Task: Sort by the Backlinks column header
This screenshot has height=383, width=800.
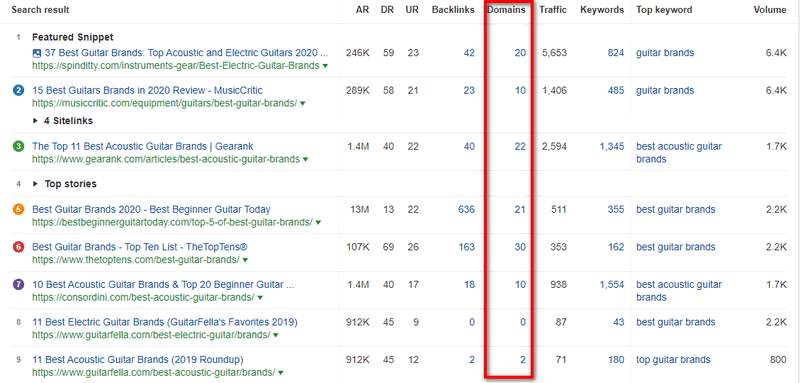Action: [x=453, y=10]
